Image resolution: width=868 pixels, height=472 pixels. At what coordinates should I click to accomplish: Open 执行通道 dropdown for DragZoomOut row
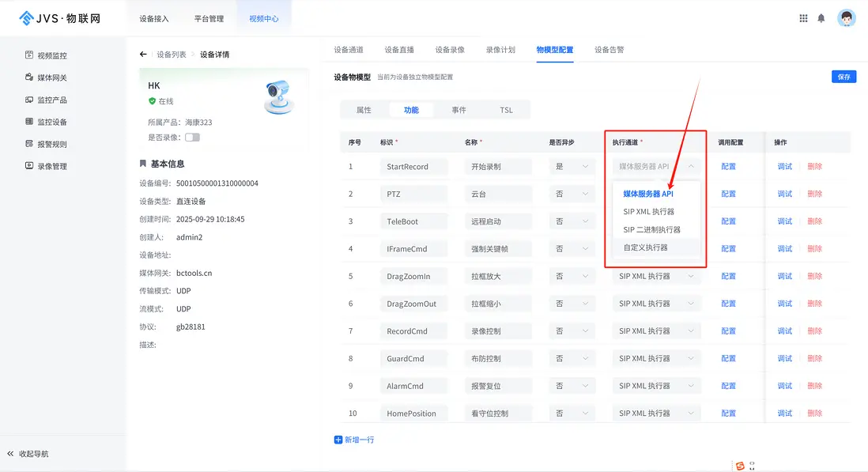click(x=656, y=304)
